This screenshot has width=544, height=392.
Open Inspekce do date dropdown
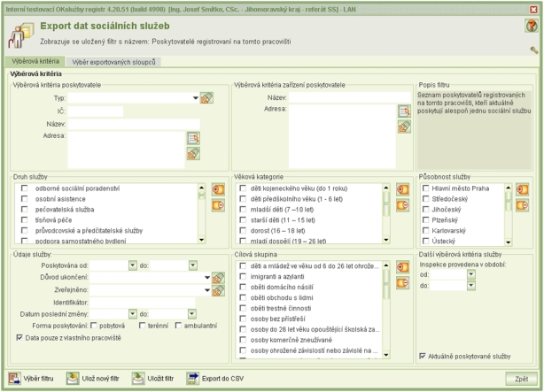point(470,286)
